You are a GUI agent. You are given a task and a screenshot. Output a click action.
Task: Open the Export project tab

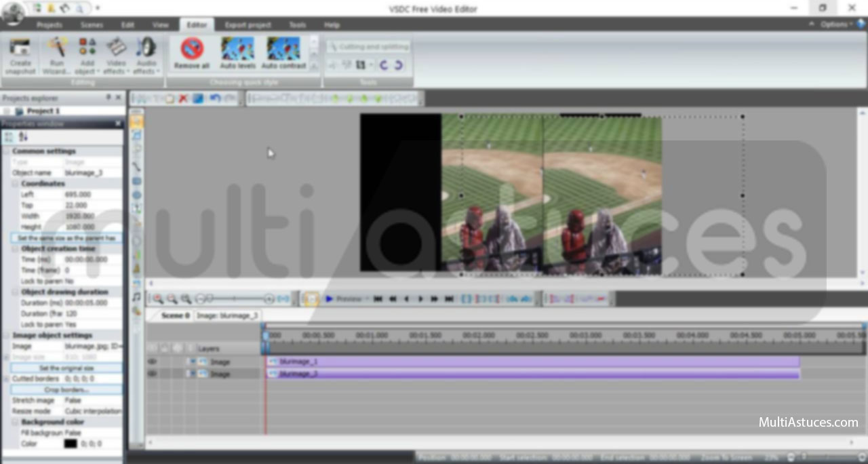(x=248, y=25)
